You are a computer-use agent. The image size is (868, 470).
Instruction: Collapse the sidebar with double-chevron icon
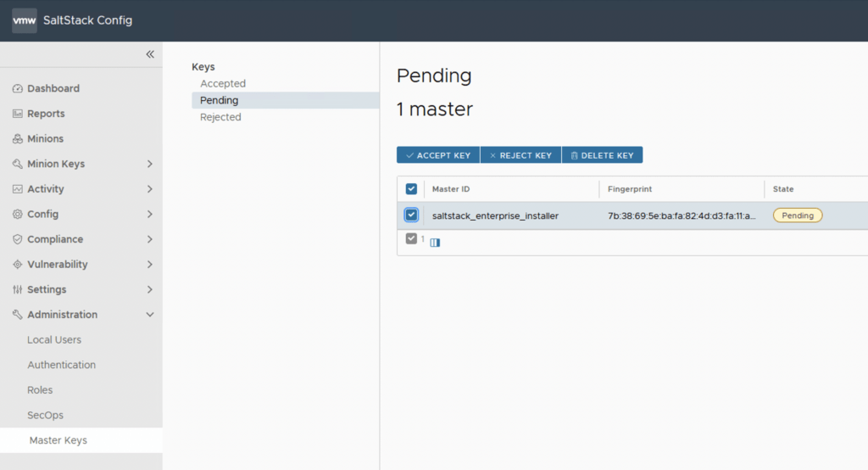point(150,54)
